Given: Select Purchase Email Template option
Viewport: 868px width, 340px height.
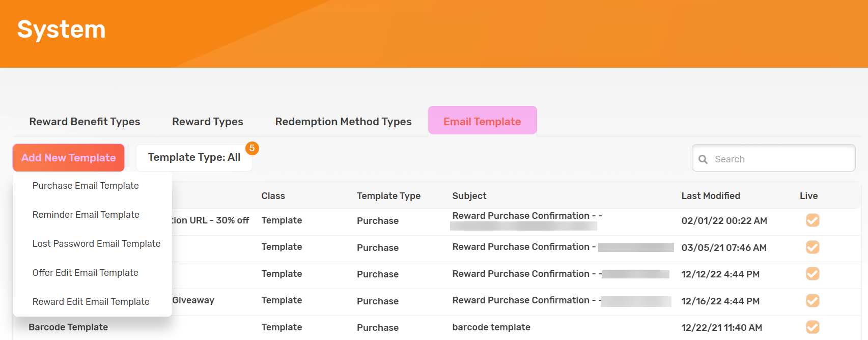Looking at the screenshot, I should click(x=86, y=186).
